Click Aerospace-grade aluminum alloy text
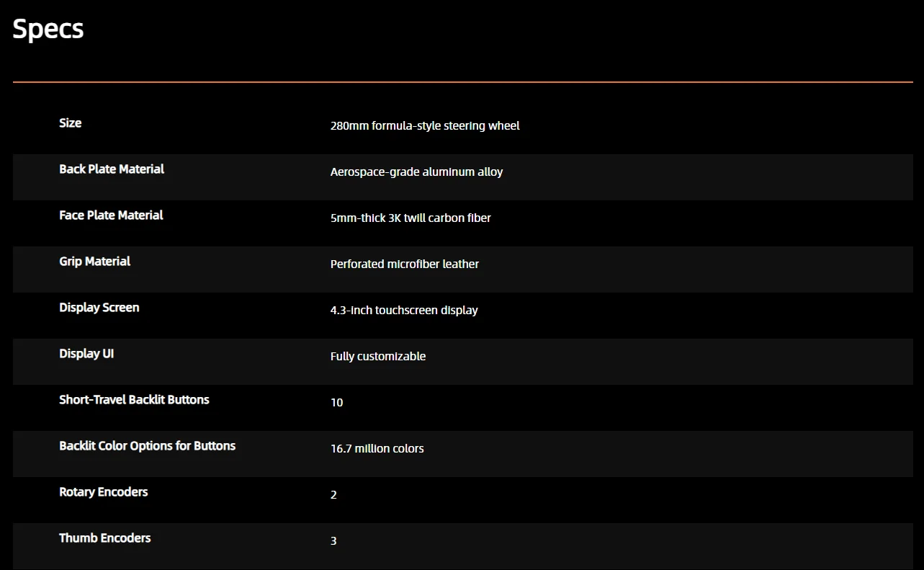Image resolution: width=924 pixels, height=570 pixels. 416,172
